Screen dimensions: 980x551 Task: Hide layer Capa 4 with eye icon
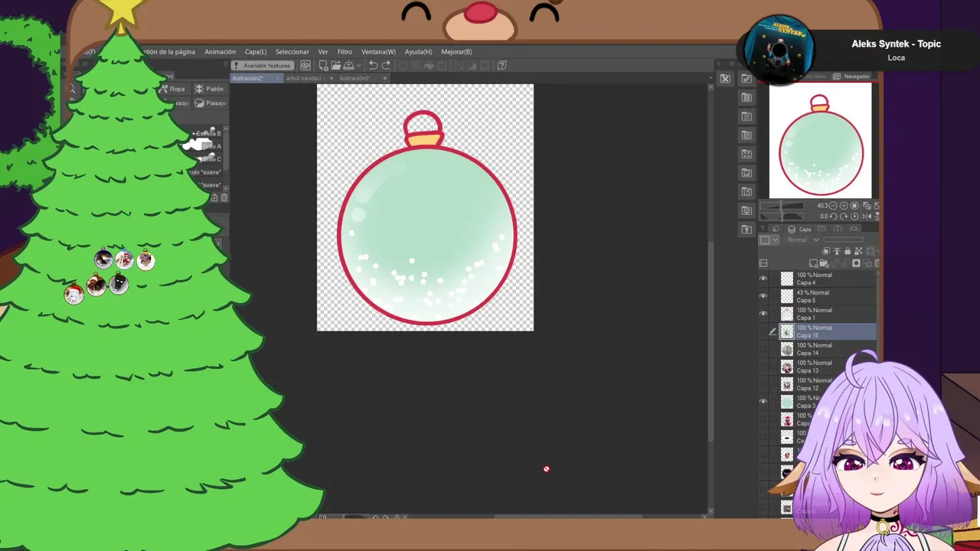(x=763, y=279)
